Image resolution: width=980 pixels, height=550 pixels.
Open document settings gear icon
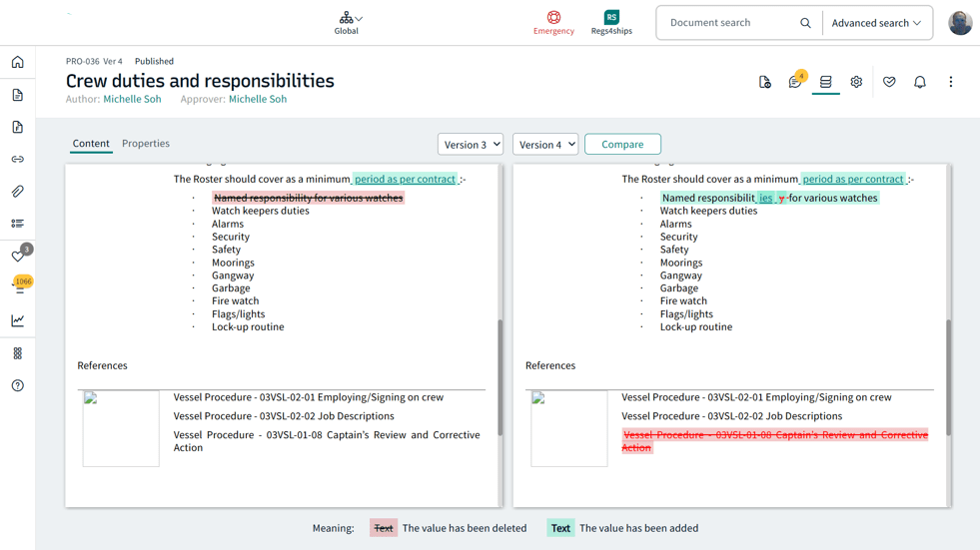coord(856,82)
